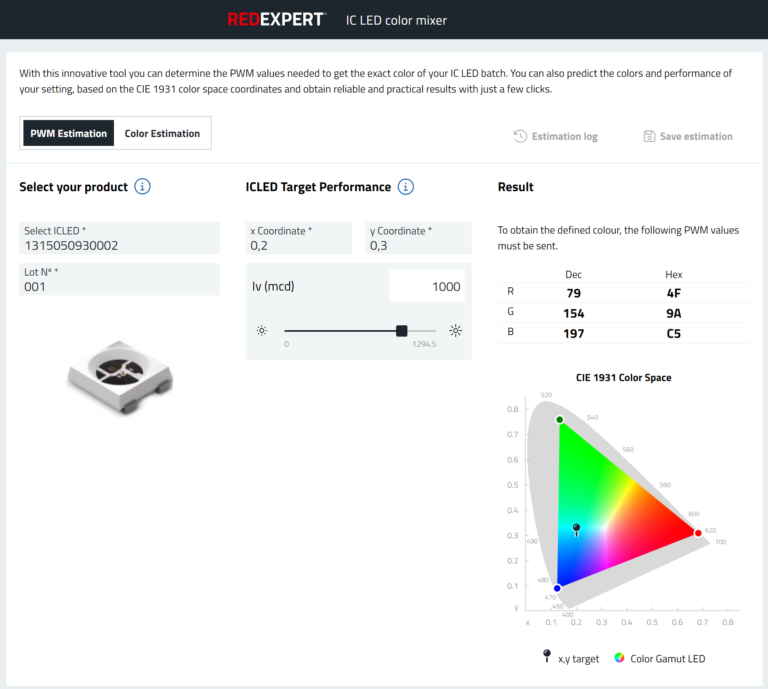Click the Estimation log clock icon

click(520, 136)
